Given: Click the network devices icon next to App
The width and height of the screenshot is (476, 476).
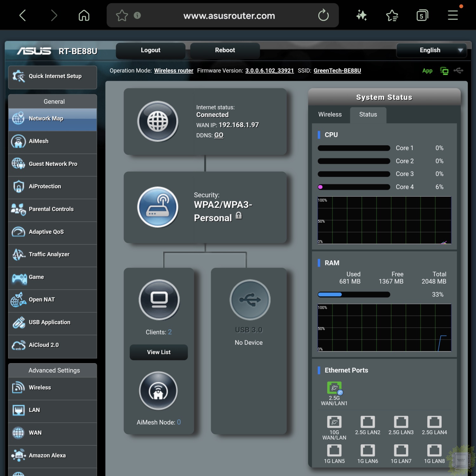Looking at the screenshot, I should pos(444,71).
